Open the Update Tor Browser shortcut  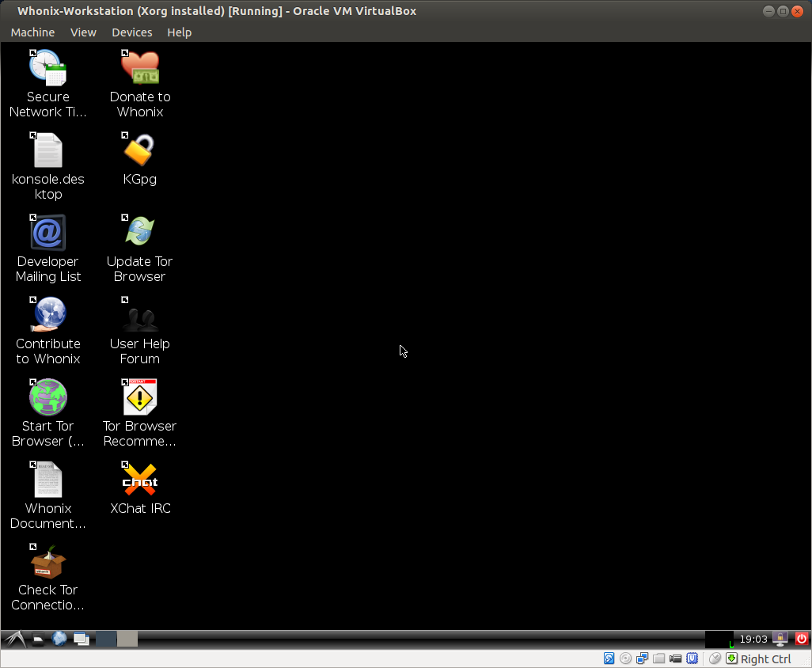pyautogui.click(x=140, y=233)
